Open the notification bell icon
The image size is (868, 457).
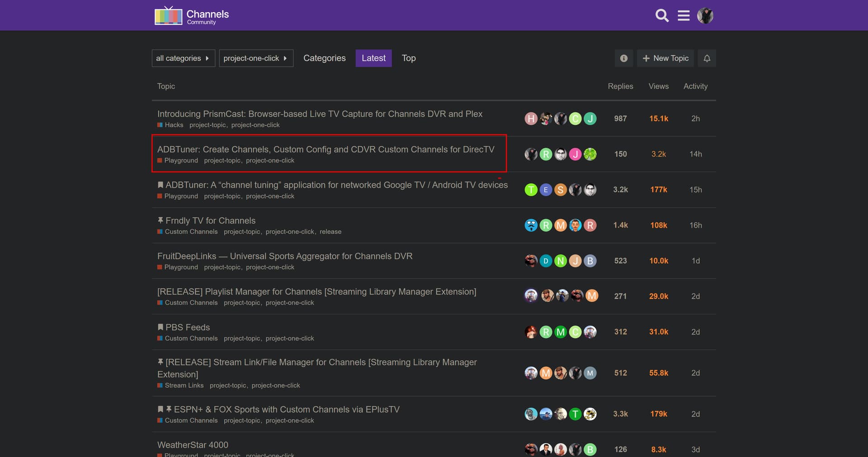click(707, 58)
